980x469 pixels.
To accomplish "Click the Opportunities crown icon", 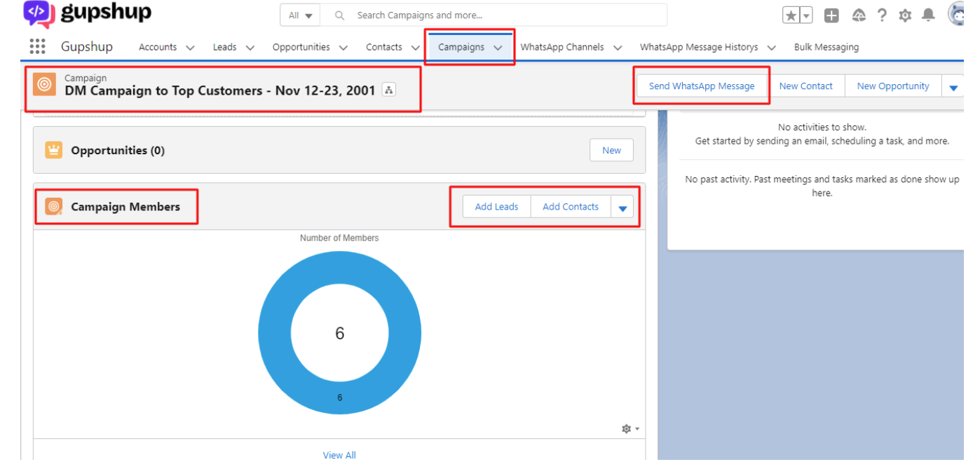I will (54, 150).
